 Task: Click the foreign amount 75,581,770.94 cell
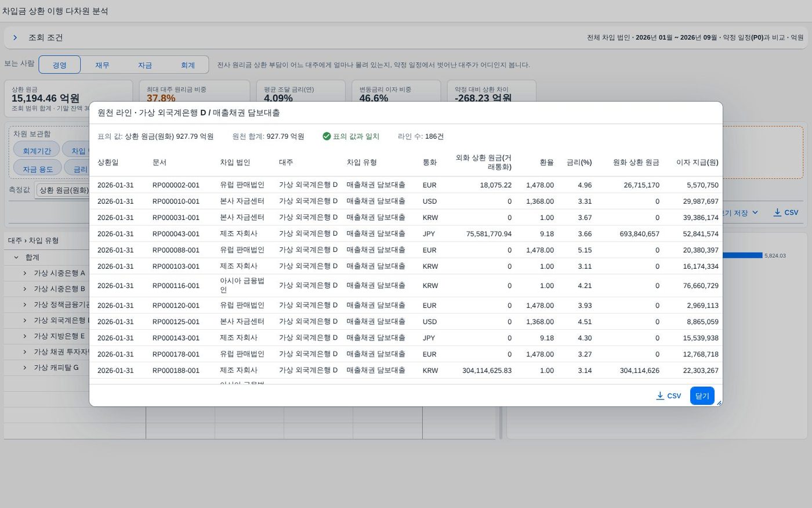(x=489, y=234)
